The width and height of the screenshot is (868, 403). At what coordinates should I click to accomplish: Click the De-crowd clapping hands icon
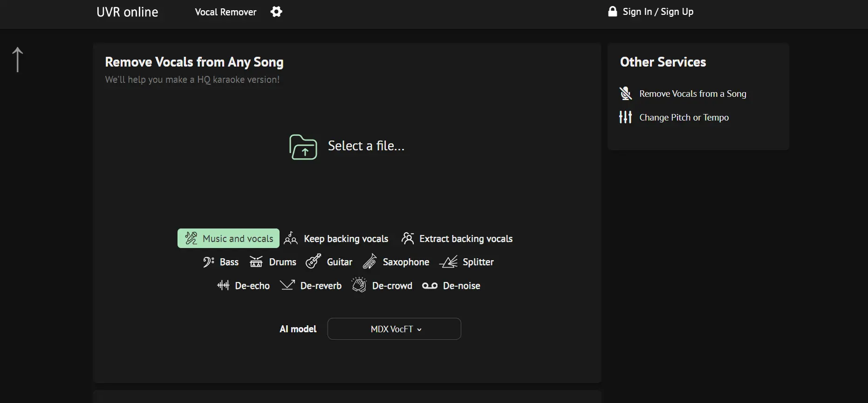pyautogui.click(x=359, y=285)
